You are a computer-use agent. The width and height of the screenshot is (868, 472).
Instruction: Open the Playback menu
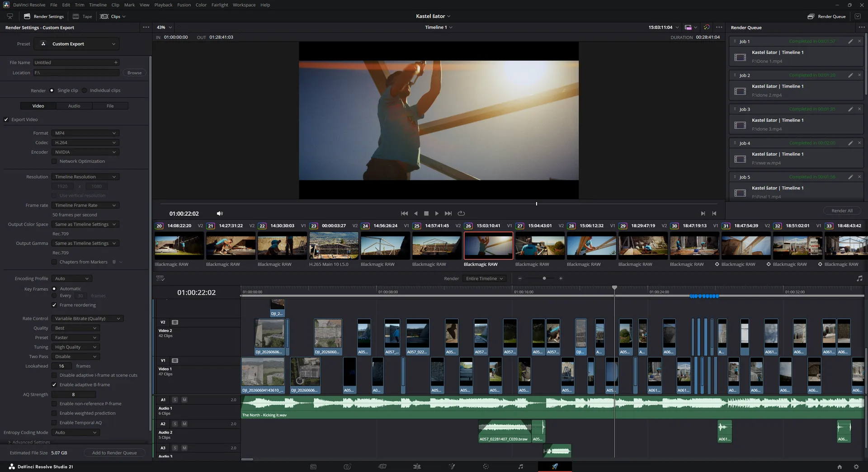(163, 5)
